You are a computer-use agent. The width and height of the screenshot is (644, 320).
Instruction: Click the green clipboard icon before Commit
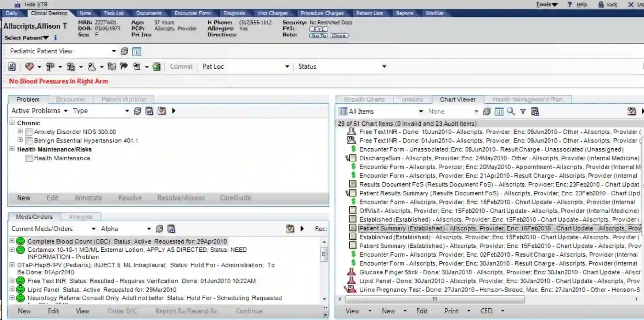(156, 66)
